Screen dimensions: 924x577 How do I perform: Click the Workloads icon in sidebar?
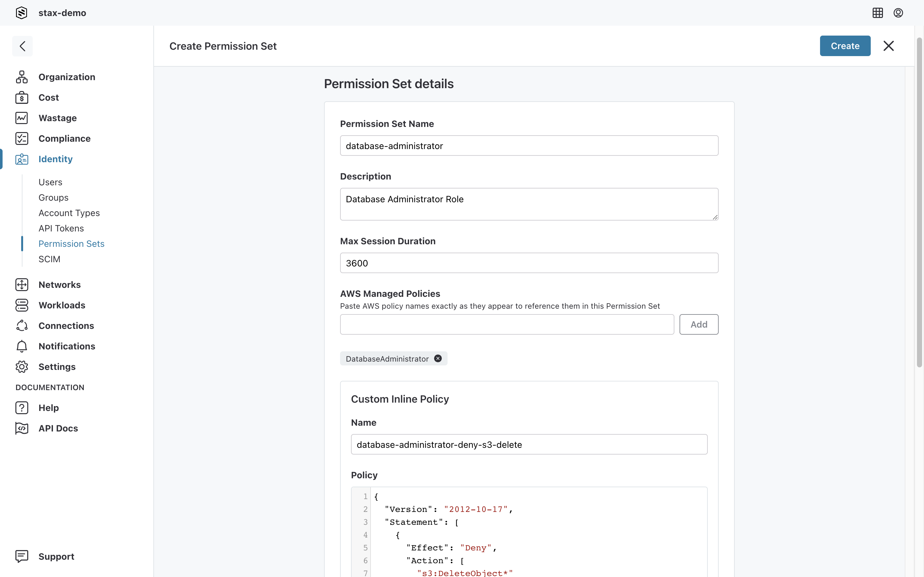[x=22, y=305]
